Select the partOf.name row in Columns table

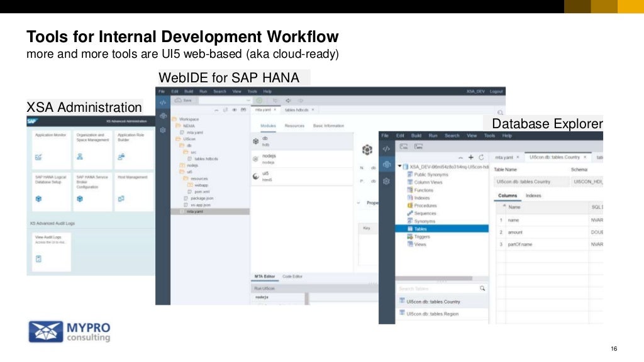pos(550,244)
